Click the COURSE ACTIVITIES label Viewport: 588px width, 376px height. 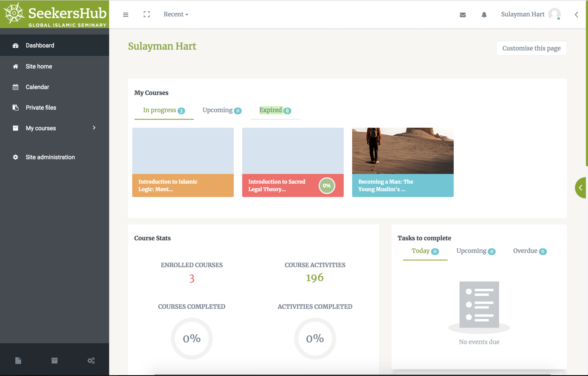[x=315, y=265]
